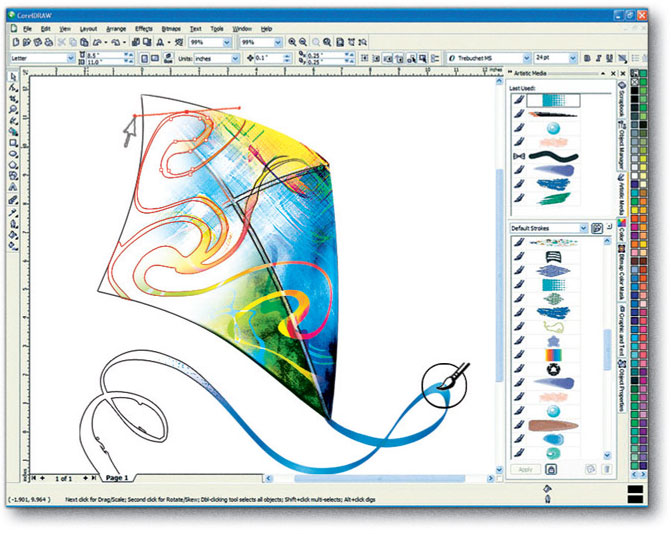Screen dimensions: 671x534
Task: Click the Open file icon
Action: click(27, 42)
